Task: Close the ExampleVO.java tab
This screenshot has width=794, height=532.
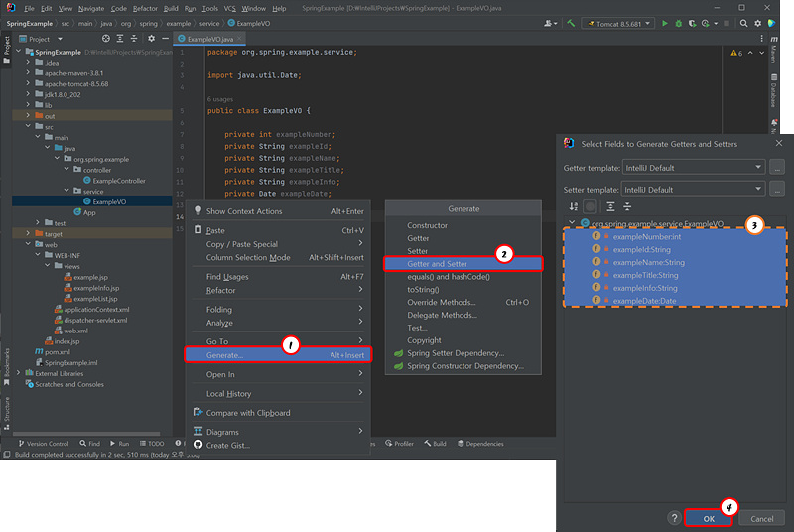Action: pos(239,39)
